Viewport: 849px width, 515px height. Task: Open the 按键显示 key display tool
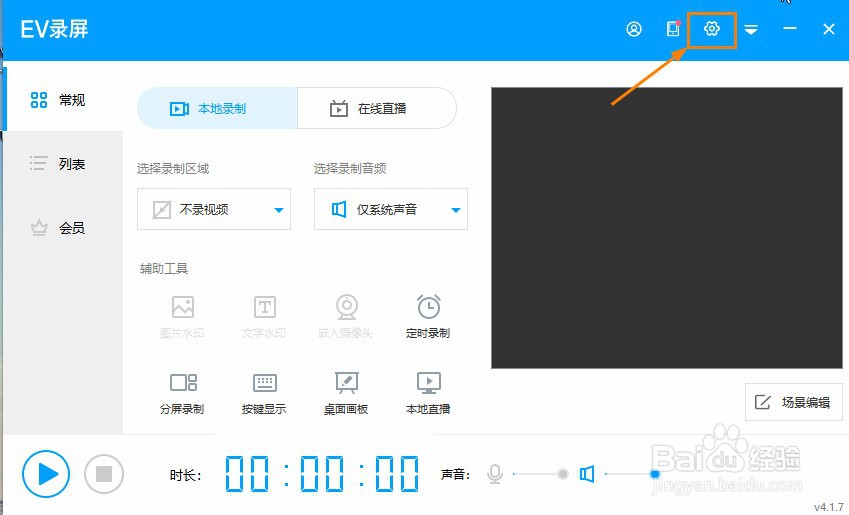[x=264, y=393]
